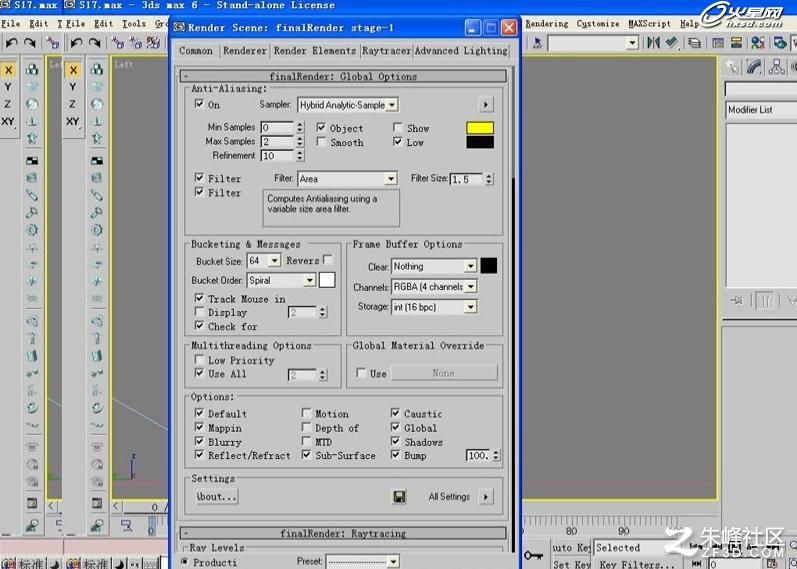Click the black Clear color swatch
797x569 pixels.
[x=488, y=265]
